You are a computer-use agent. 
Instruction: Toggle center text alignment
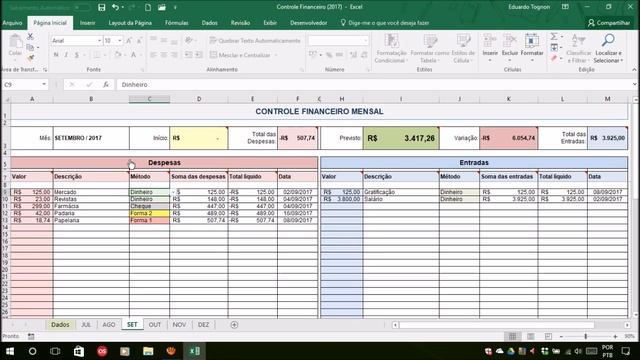click(164, 55)
